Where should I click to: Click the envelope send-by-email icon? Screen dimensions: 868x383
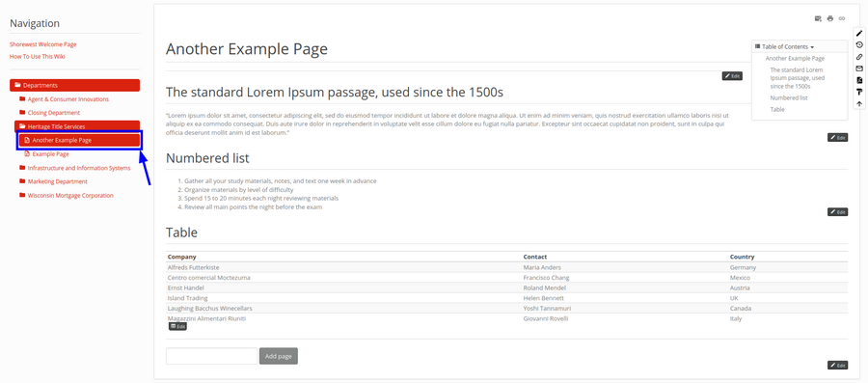point(859,68)
